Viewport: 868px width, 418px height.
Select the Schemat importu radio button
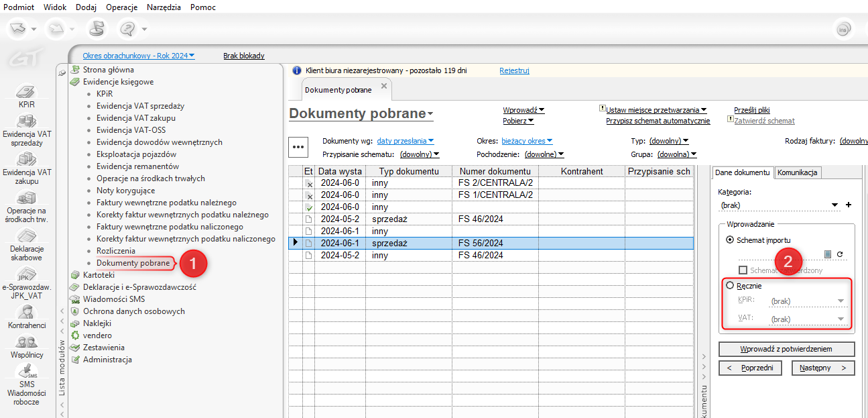click(730, 240)
